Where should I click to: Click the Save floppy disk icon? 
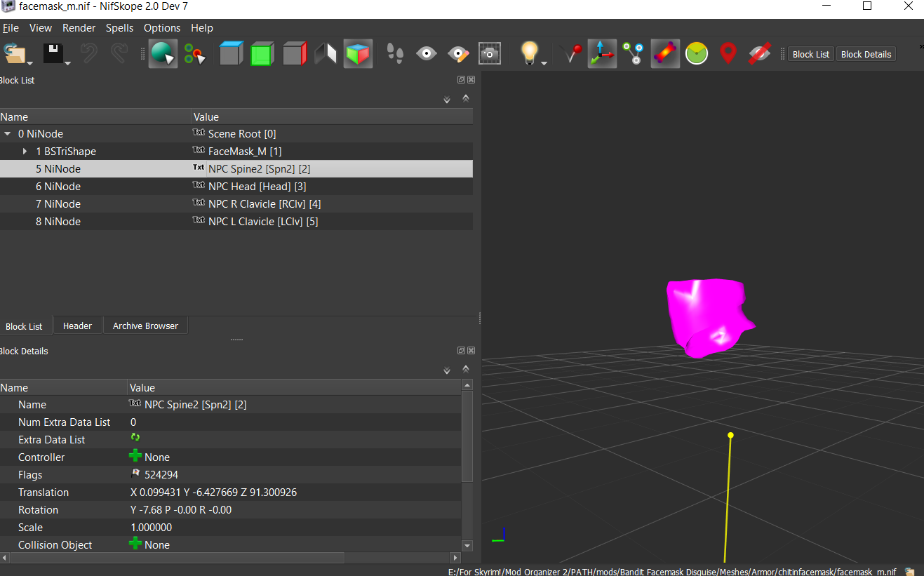(53, 54)
